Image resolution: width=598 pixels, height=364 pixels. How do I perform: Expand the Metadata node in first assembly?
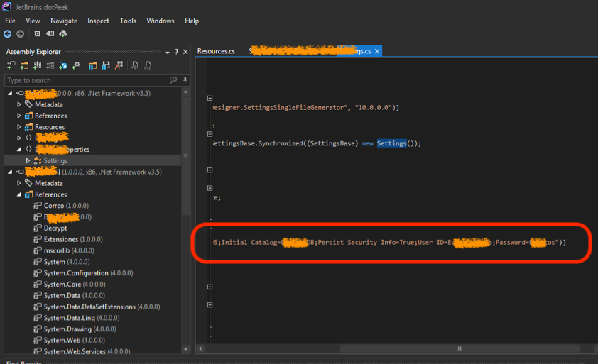19,104
